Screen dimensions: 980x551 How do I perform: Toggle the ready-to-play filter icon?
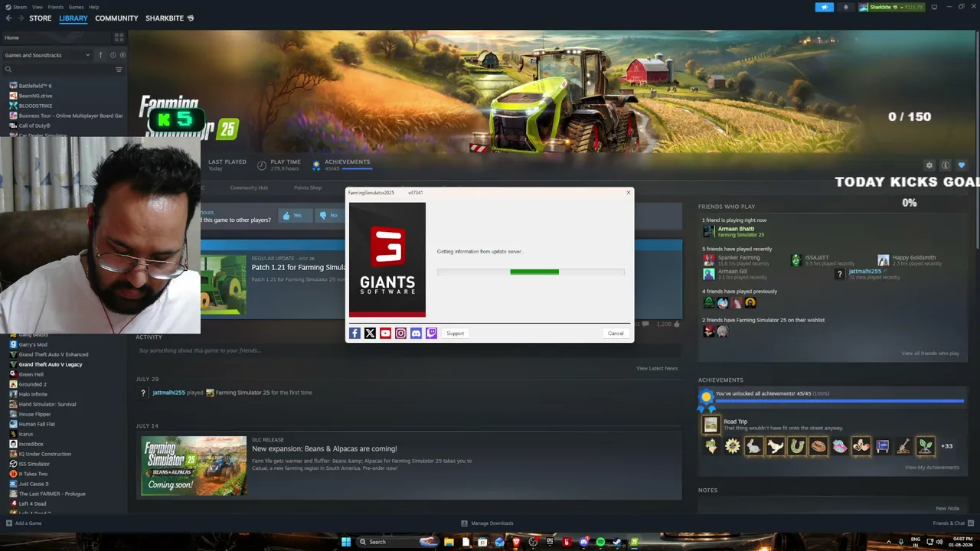click(122, 55)
